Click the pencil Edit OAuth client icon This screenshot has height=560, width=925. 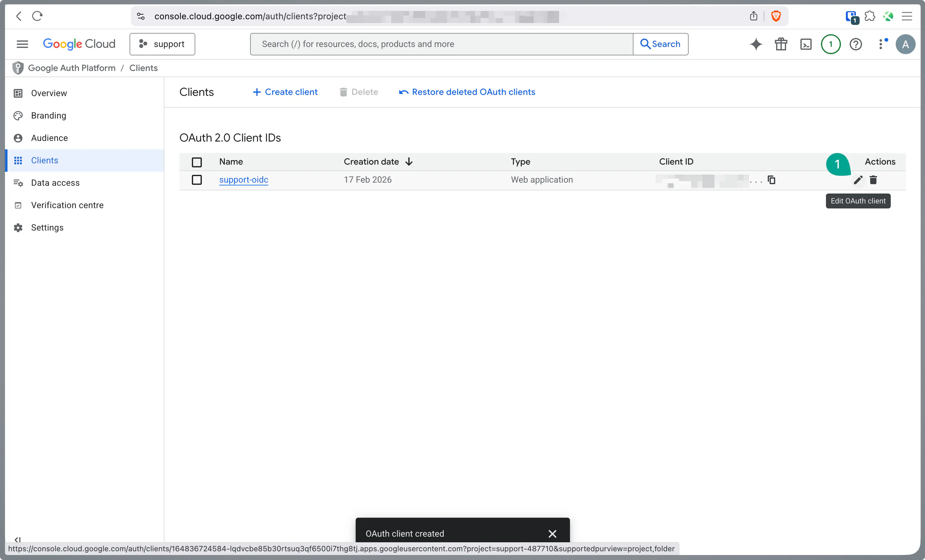click(857, 180)
